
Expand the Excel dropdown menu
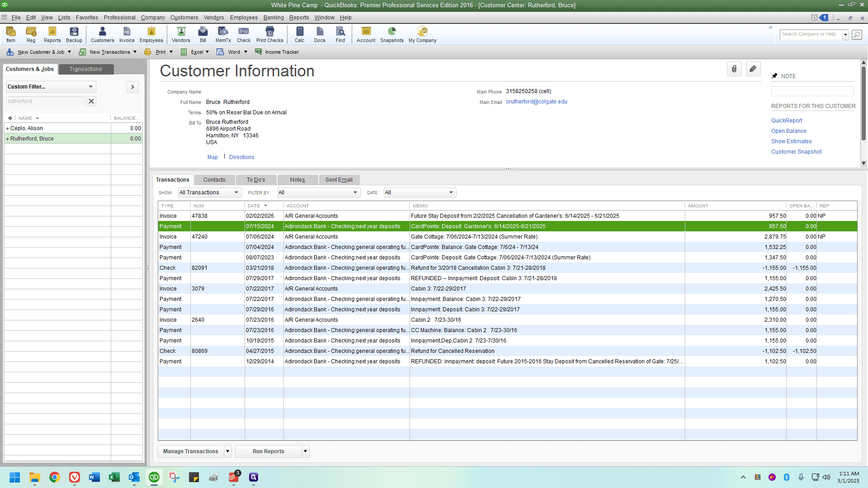[x=207, y=52]
